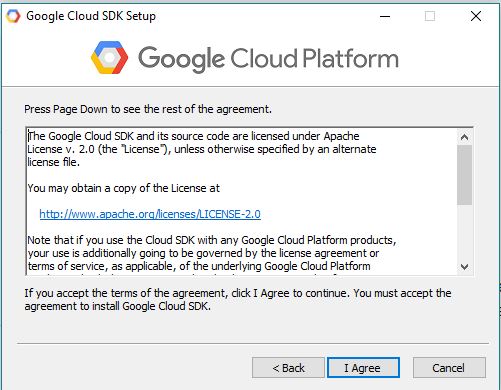Cancel the Google Cloud SDK installation
The height and width of the screenshot is (390, 501).
pyautogui.click(x=449, y=368)
